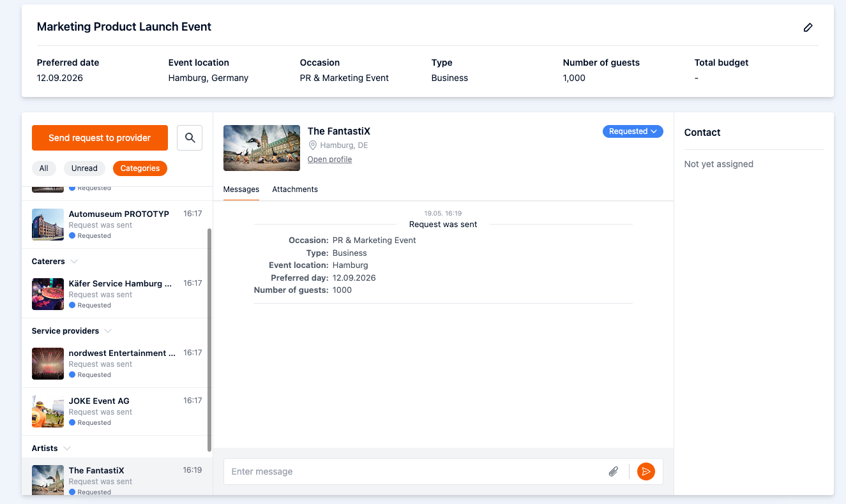
Task: Click the pencil edit icon for the event
Action: coord(808,27)
